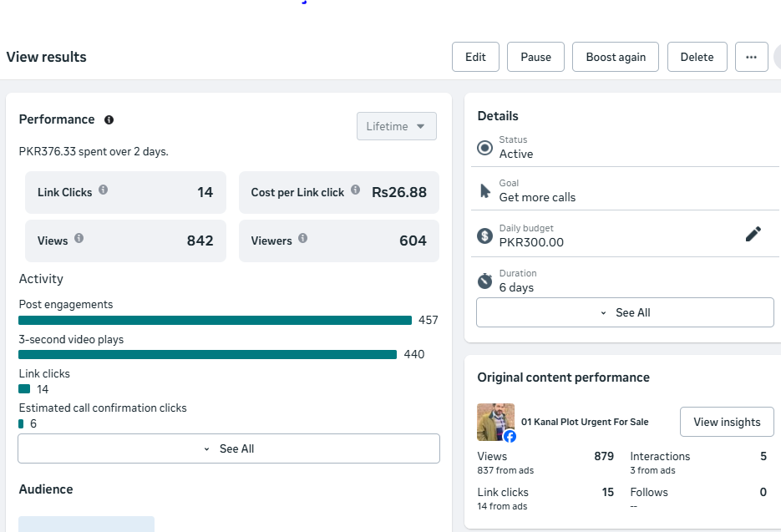The height and width of the screenshot is (532, 781).
Task: Click the Boost again button
Action: pos(616,57)
